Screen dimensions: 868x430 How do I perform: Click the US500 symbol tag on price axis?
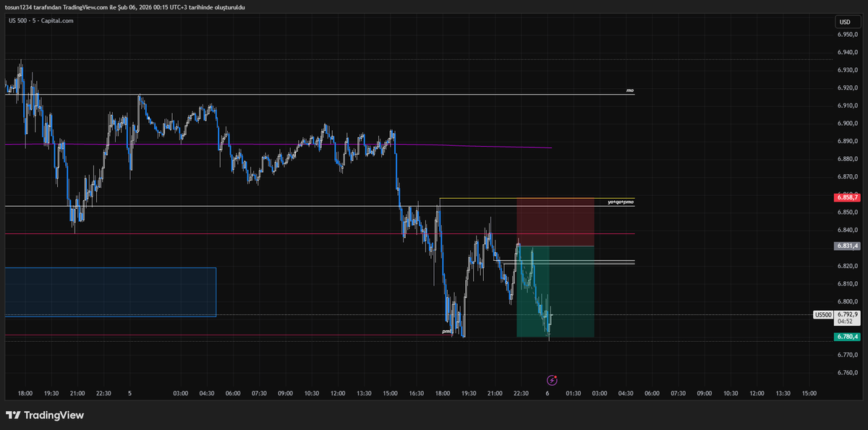tap(823, 315)
